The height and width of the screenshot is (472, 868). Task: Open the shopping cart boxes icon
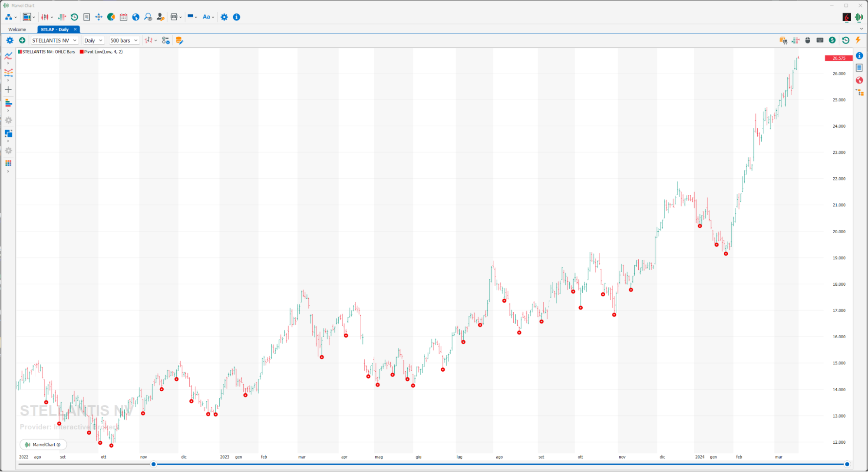tap(783, 40)
